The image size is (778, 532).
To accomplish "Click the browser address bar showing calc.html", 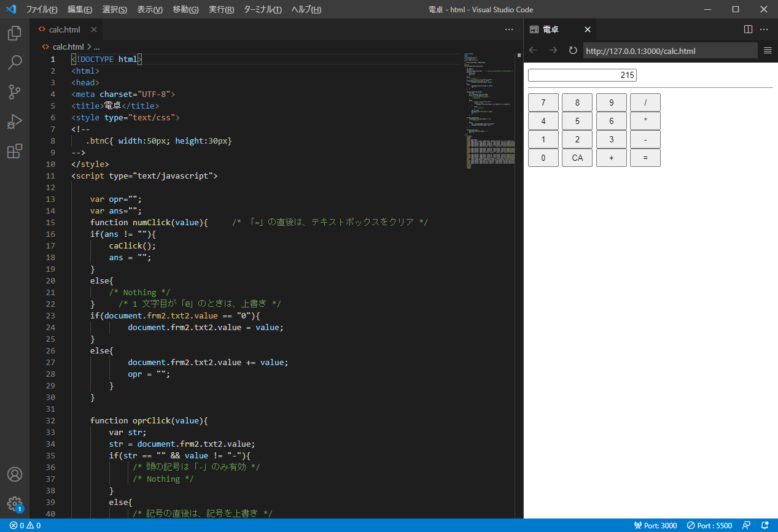I will [x=671, y=50].
